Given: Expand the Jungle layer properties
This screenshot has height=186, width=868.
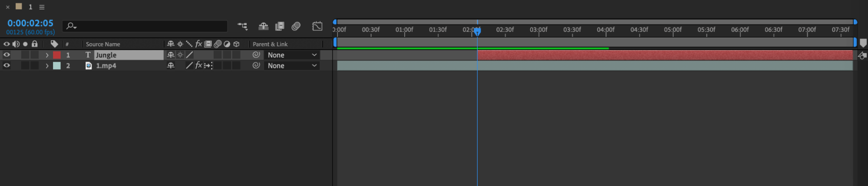Looking at the screenshot, I should point(47,55).
